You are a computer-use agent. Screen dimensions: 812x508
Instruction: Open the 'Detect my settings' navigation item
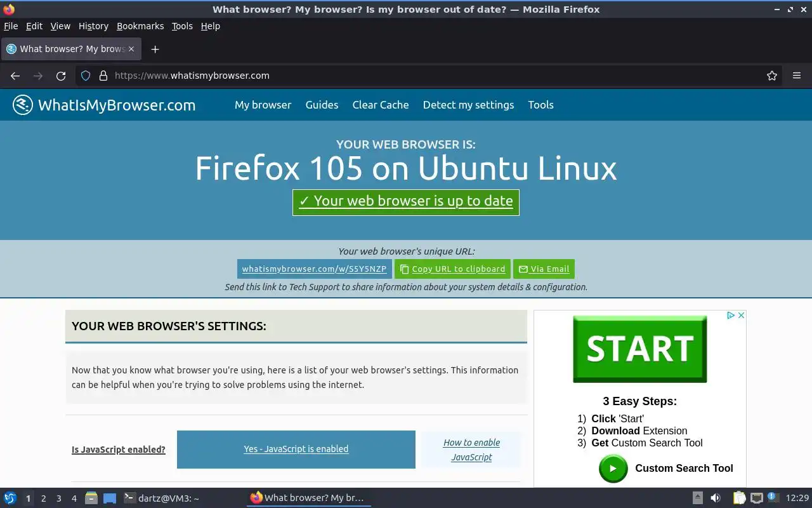(x=468, y=105)
